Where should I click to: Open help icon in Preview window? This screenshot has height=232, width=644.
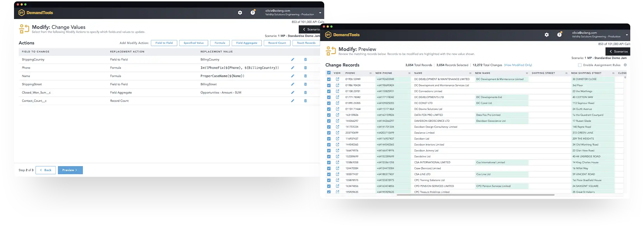(x=559, y=35)
